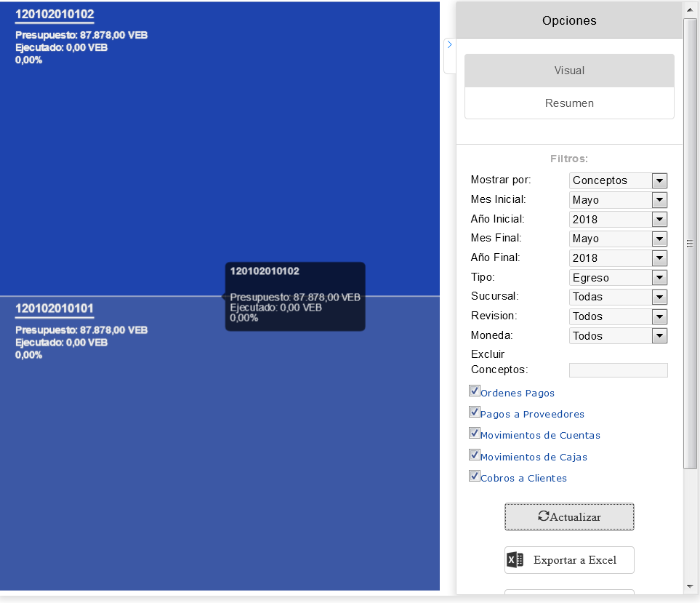Uncheck Movimientos de Cajas checkbox
The width and height of the screenshot is (700, 603).
tap(475, 455)
